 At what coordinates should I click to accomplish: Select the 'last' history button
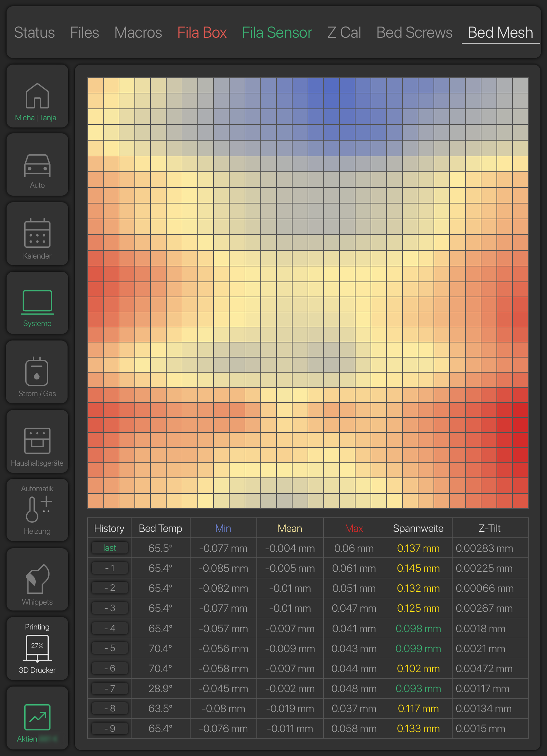[x=110, y=548]
